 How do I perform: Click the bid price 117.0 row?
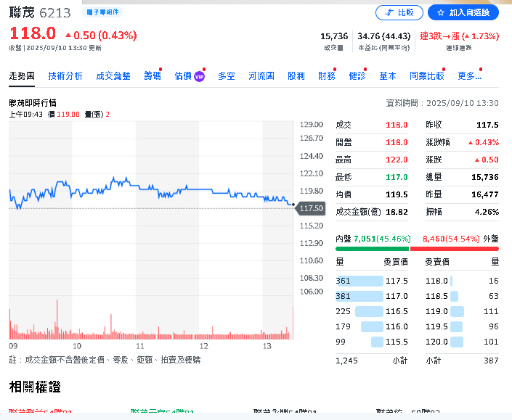click(372, 296)
